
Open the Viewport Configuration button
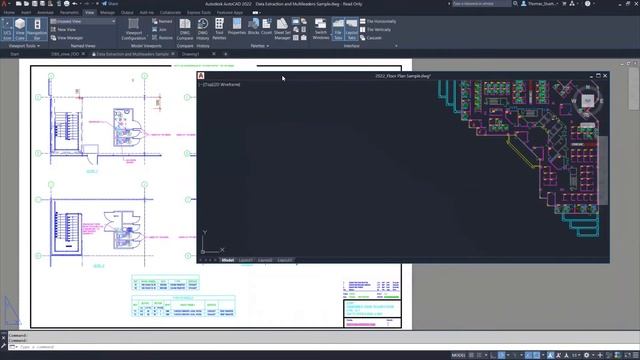(133, 29)
